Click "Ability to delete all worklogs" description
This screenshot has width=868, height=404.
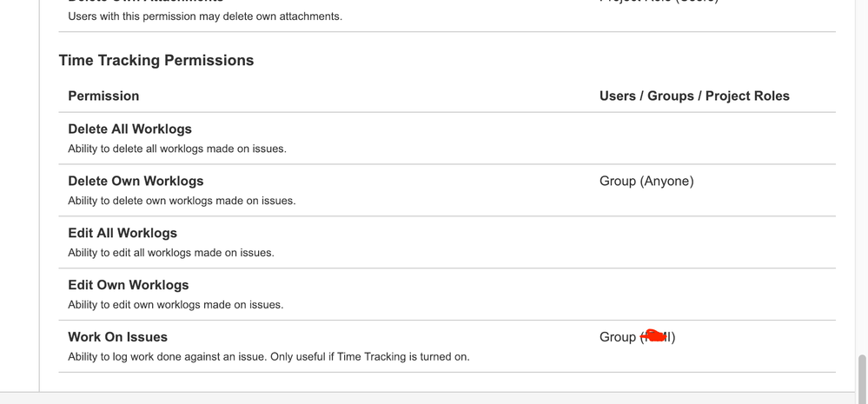click(x=177, y=149)
